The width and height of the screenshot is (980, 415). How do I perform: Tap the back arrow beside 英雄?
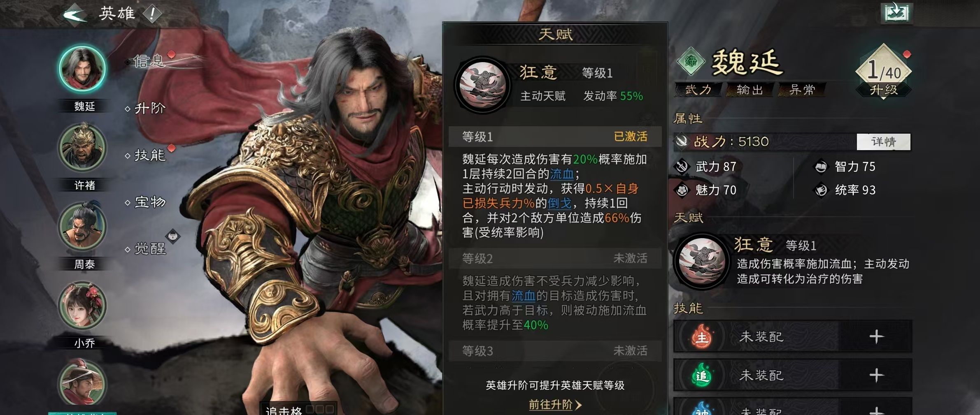(x=75, y=15)
